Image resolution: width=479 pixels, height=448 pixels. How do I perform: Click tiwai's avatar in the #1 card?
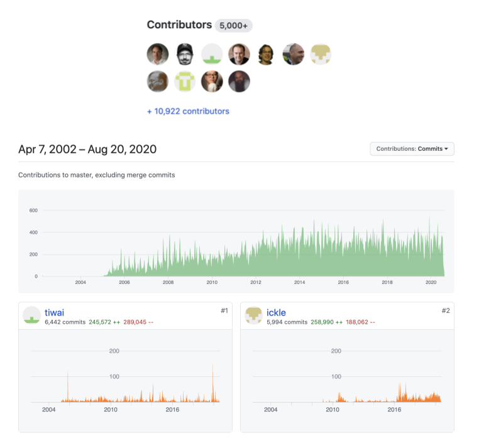32,315
